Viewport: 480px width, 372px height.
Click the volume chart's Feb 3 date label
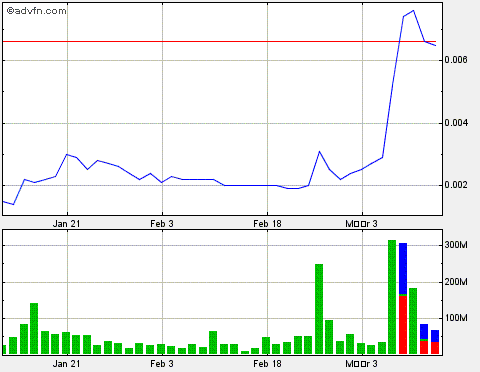click(162, 363)
